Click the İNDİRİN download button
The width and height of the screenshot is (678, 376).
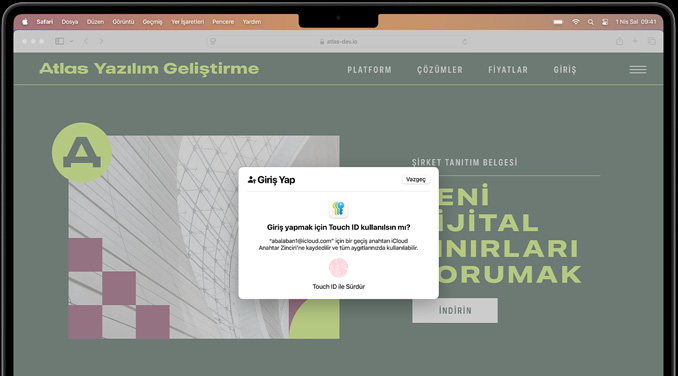(455, 310)
